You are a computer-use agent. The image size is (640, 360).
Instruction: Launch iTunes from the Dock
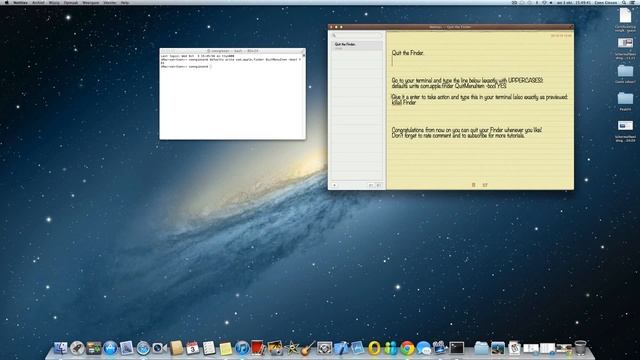[242, 348]
